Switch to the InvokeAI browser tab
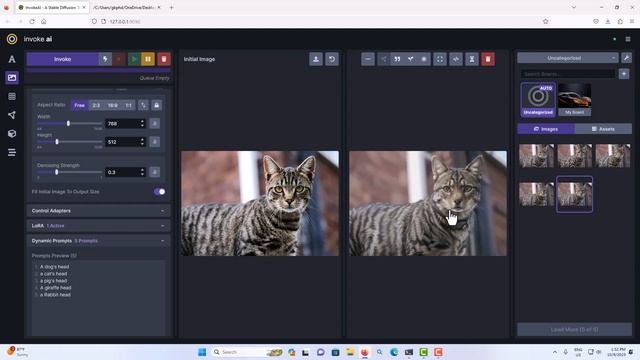This screenshot has width=640, height=360. tap(52, 7)
